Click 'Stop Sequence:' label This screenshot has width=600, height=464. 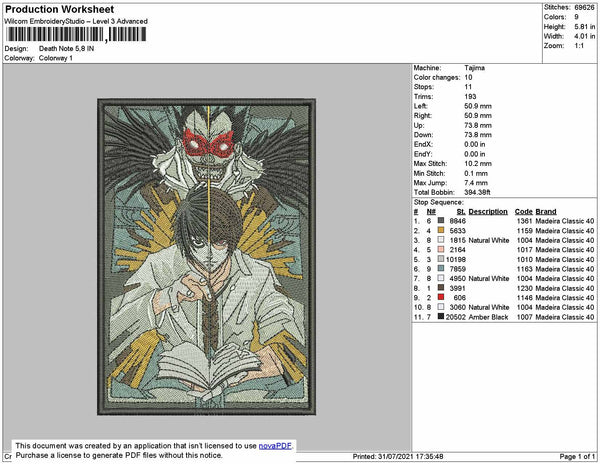[x=439, y=202]
